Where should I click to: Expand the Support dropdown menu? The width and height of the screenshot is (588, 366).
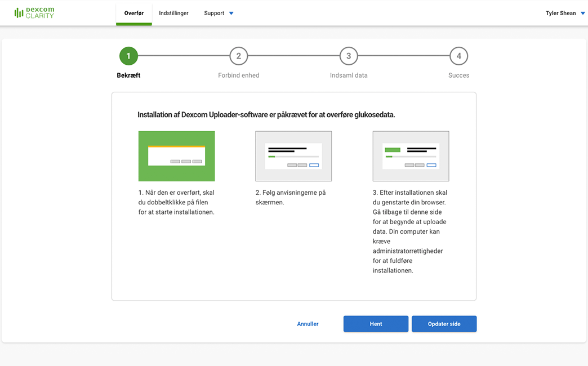click(215, 13)
